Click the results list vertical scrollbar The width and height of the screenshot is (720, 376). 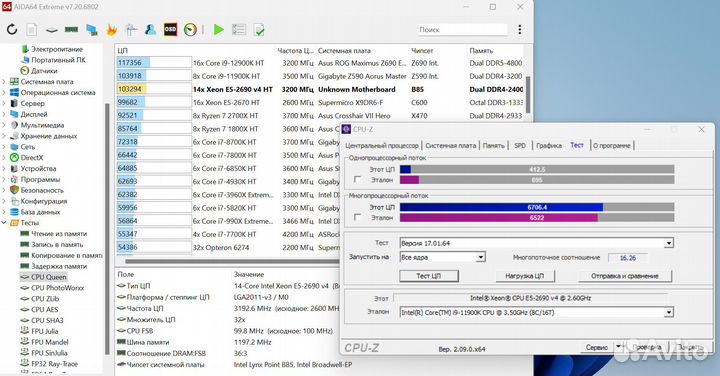click(x=528, y=94)
